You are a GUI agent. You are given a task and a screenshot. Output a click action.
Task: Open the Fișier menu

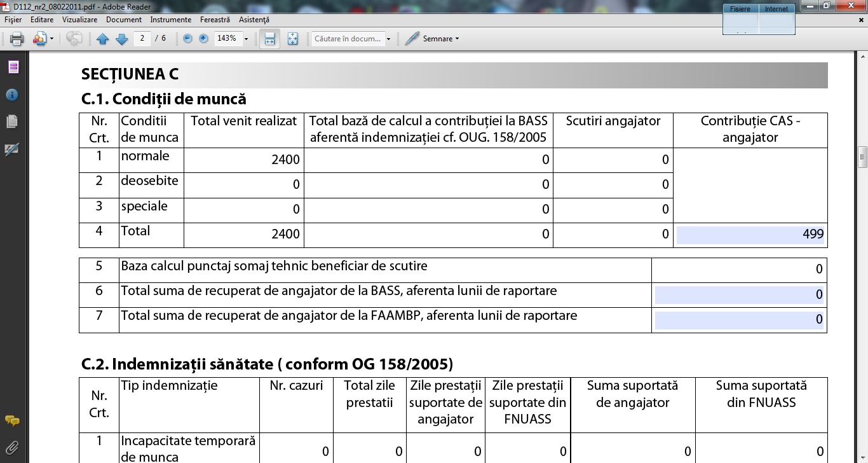point(13,20)
